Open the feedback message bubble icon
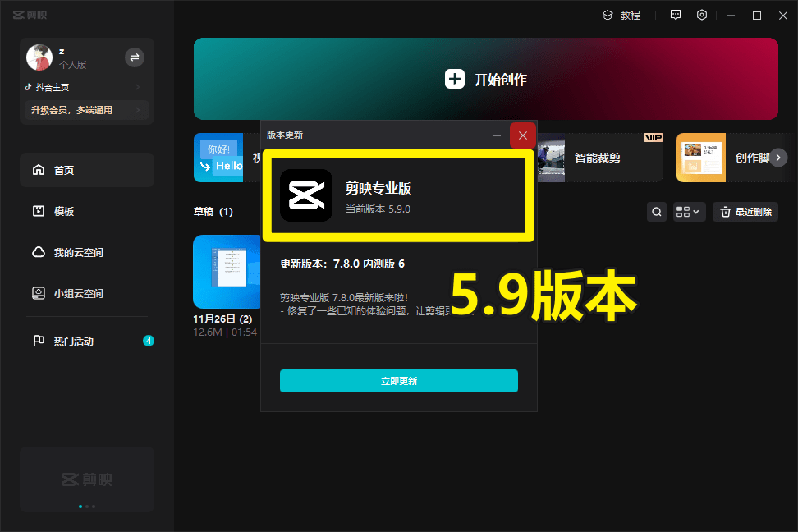Screen dimensions: 798x532 tap(675, 15)
